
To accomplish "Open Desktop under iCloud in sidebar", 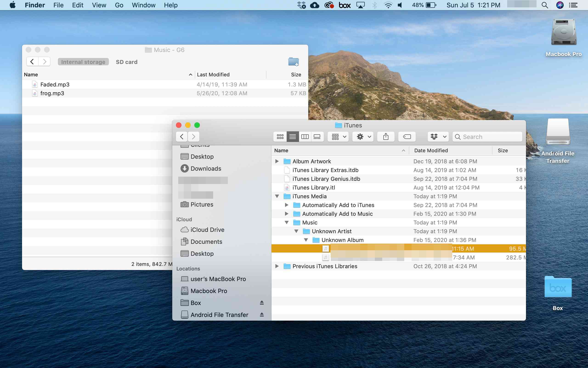I will point(197,254).
